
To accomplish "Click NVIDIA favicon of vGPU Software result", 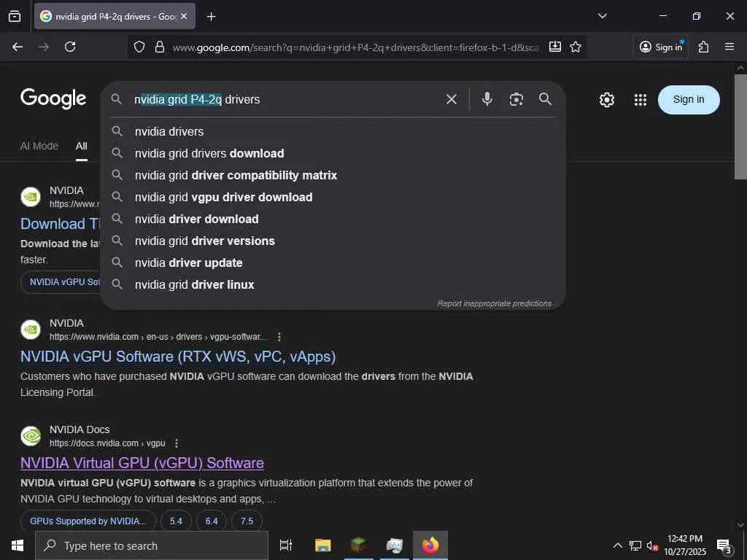I will click(31, 330).
